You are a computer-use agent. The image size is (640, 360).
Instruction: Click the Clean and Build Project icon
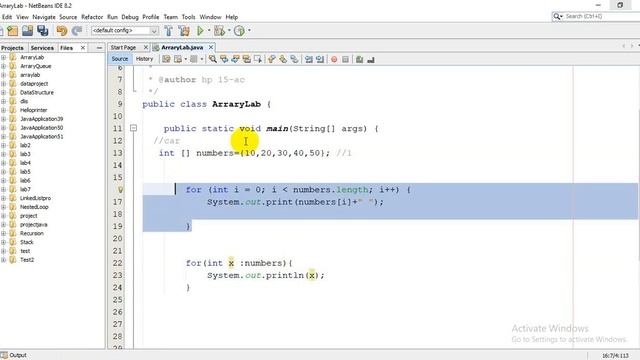pyautogui.click(x=184, y=31)
